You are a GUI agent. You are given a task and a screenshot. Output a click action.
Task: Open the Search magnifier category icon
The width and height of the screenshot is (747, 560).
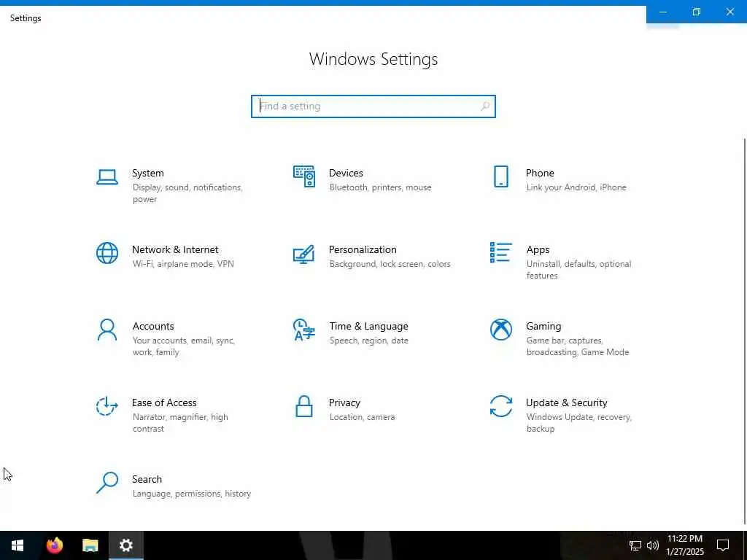pos(107,483)
